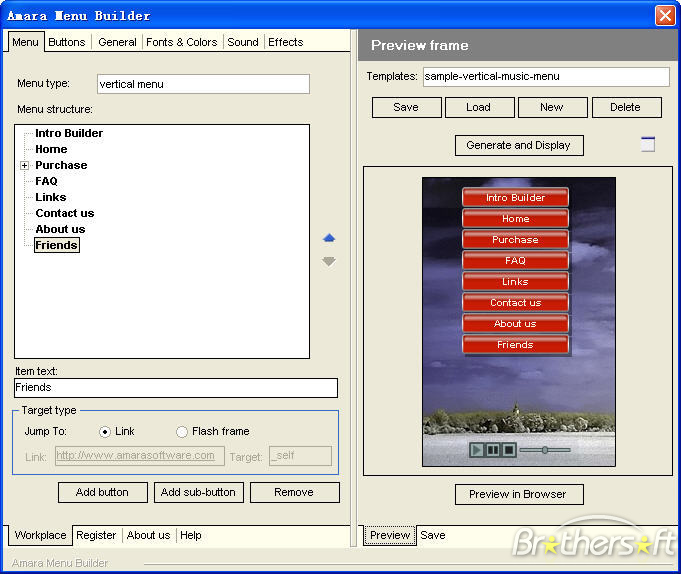Image resolution: width=681 pixels, height=574 pixels.
Task: Click the red FAQ preview button
Action: click(x=515, y=261)
